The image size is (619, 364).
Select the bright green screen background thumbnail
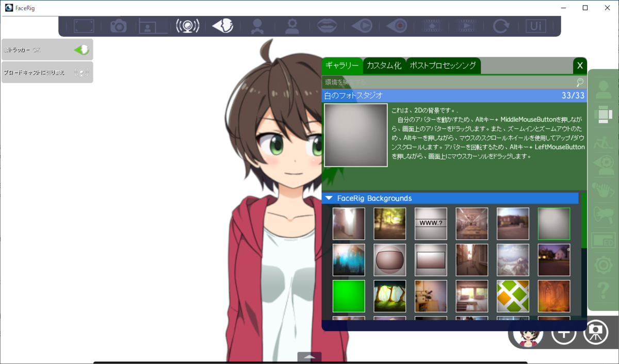tap(349, 296)
